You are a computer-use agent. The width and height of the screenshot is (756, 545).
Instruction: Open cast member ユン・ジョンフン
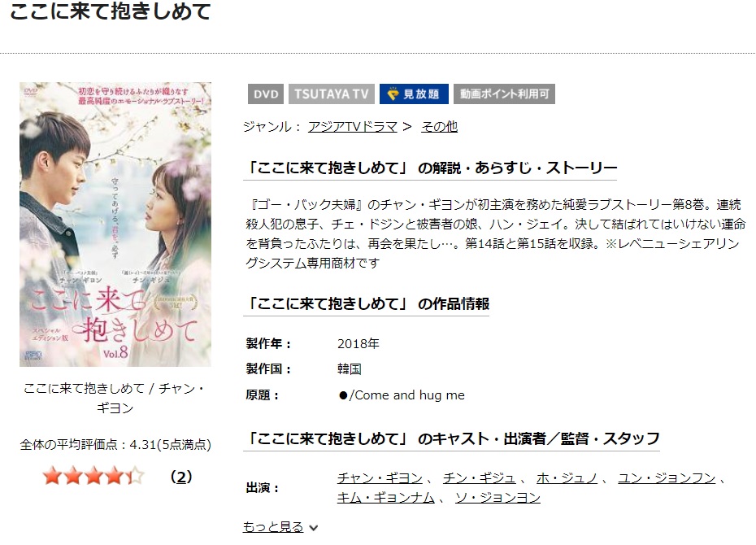[667, 478]
